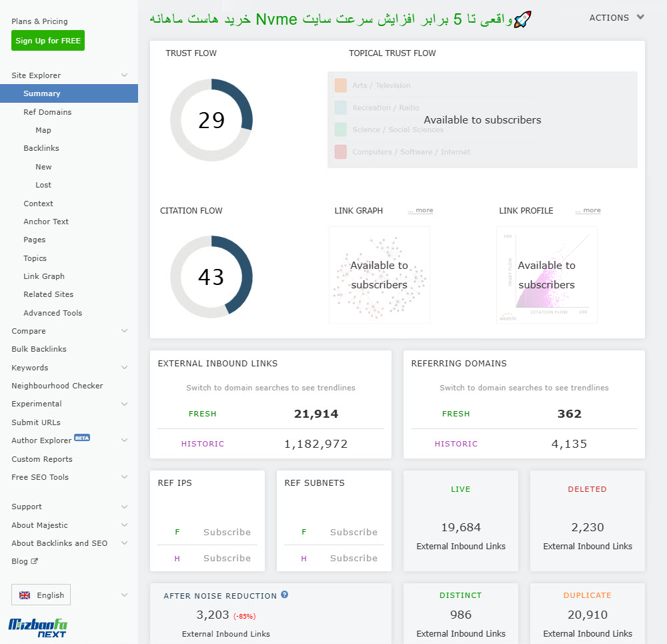Click the Live links count 19,684
This screenshot has width=667, height=644.
[461, 527]
